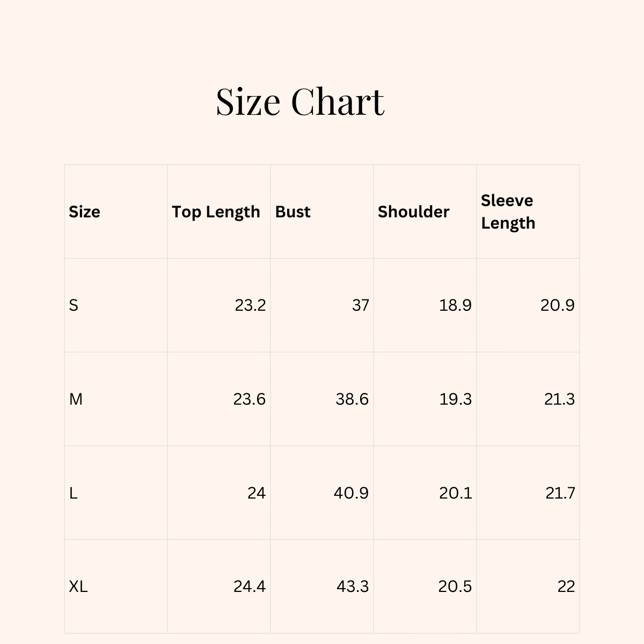
Task: Select the 21.7 sleeve length value
Action: [560, 493]
